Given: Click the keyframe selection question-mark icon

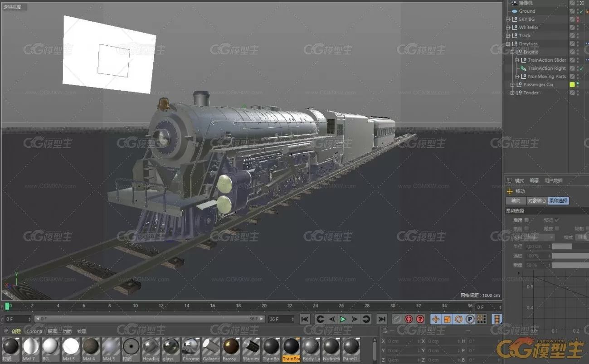Looking at the screenshot, I should point(420,319).
